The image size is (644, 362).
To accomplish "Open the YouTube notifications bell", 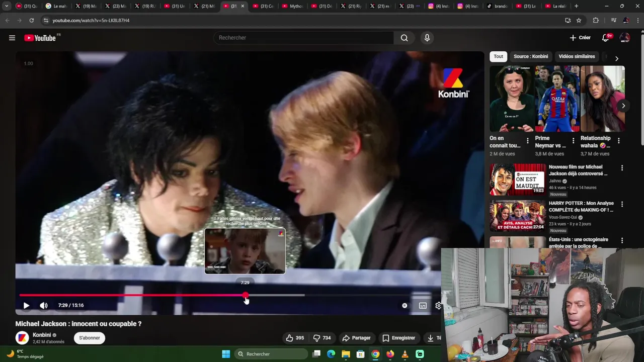I will 605,38.
